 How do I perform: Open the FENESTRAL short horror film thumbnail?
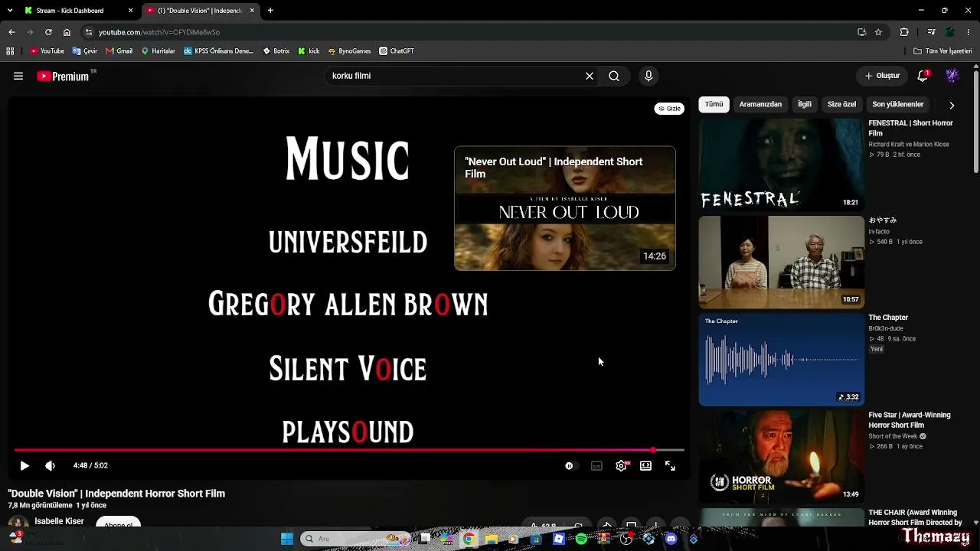pos(781,165)
